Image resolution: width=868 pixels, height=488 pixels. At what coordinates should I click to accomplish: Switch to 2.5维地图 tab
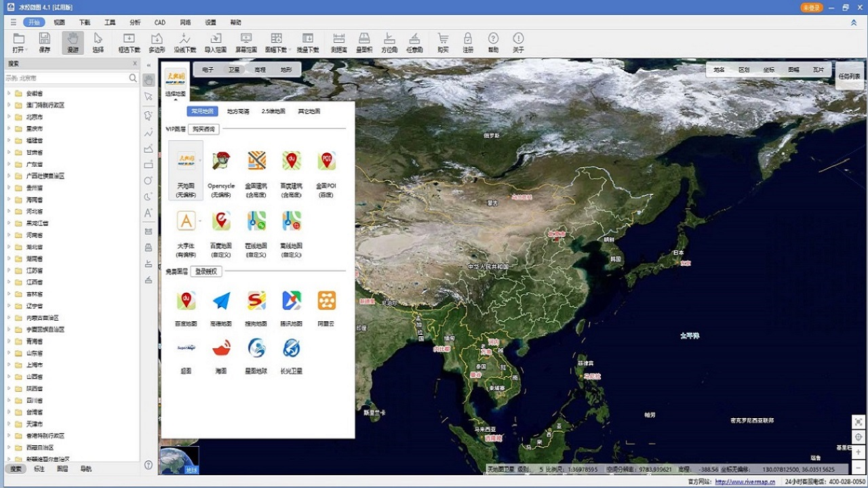(273, 111)
